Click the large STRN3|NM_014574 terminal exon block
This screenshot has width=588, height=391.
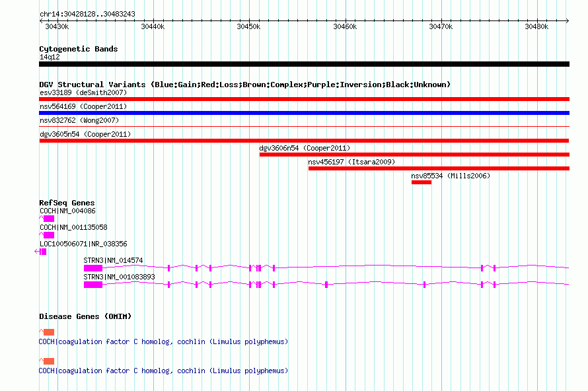coord(93,268)
